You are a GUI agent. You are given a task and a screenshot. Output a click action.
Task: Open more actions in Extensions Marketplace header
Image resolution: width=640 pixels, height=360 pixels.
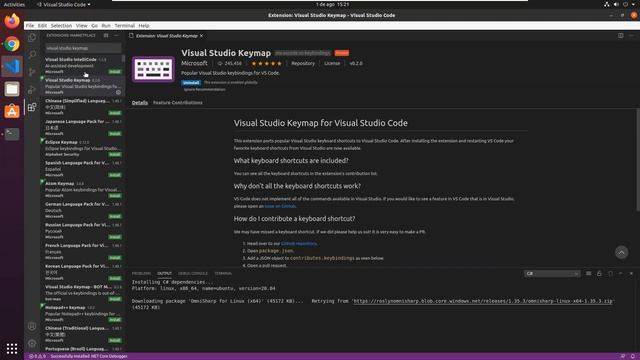pyautogui.click(x=116, y=36)
